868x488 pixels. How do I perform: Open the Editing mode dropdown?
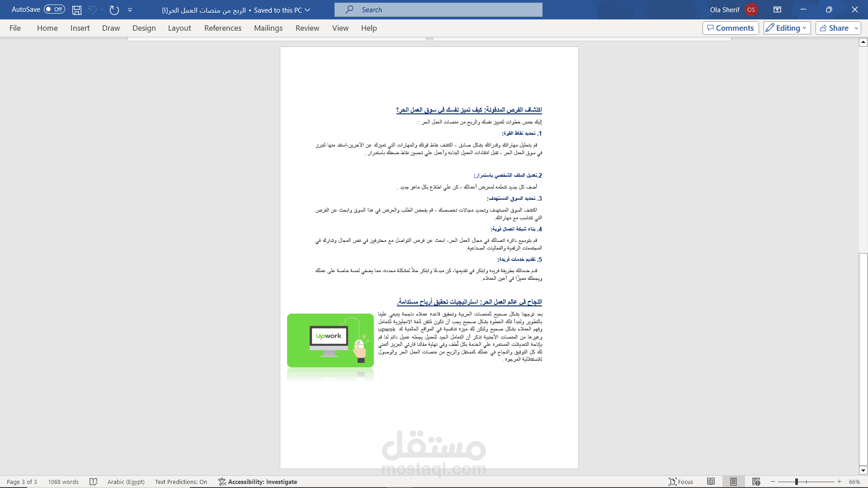click(x=787, y=28)
